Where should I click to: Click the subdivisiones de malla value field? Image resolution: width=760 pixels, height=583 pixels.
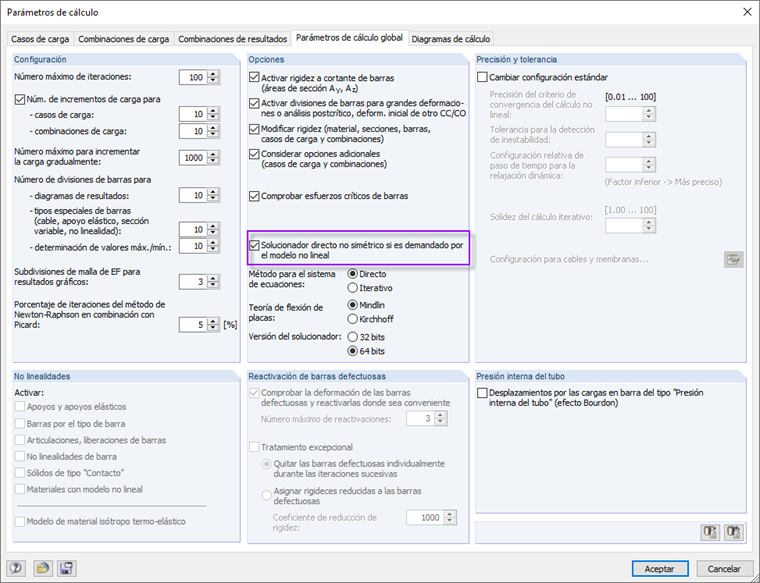click(193, 282)
